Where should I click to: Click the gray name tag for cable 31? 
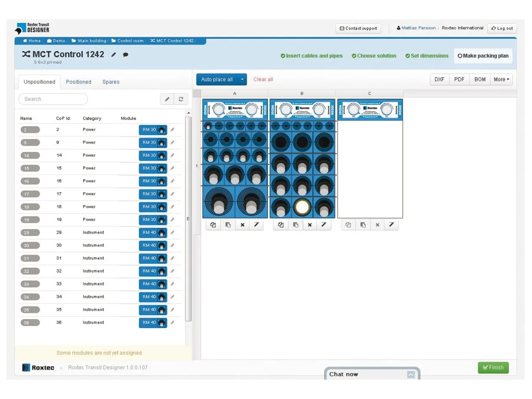pos(30,258)
